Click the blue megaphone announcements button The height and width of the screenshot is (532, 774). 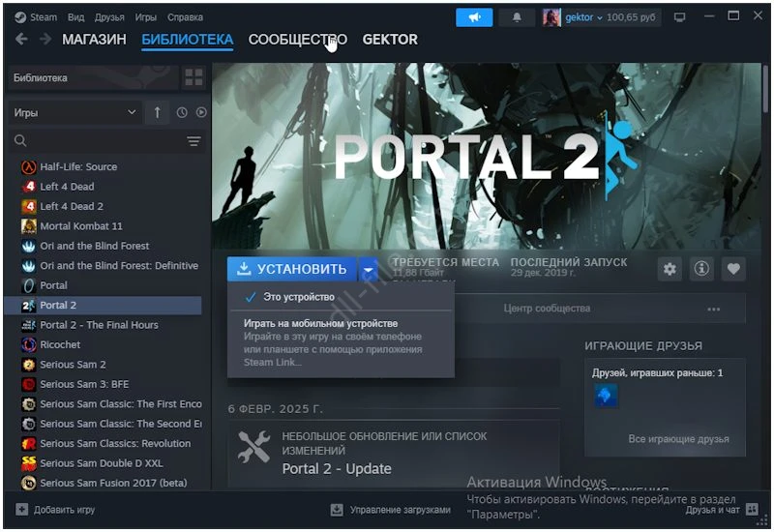pyautogui.click(x=474, y=17)
